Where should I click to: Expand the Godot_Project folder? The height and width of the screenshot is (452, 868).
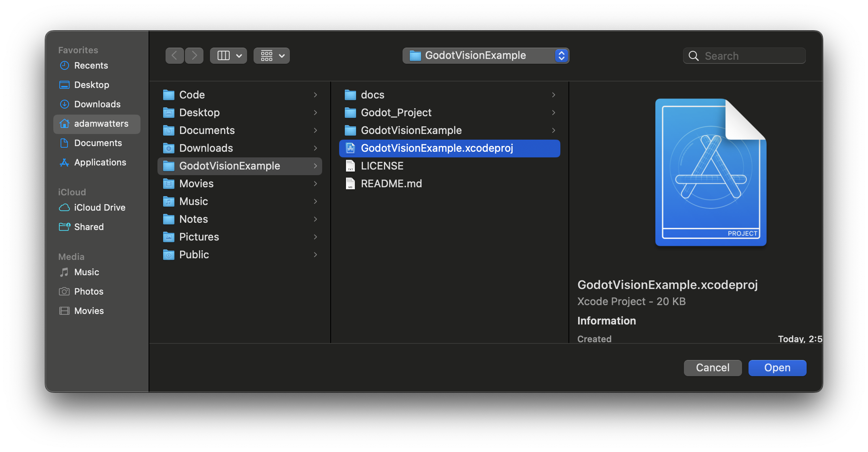pyautogui.click(x=396, y=113)
